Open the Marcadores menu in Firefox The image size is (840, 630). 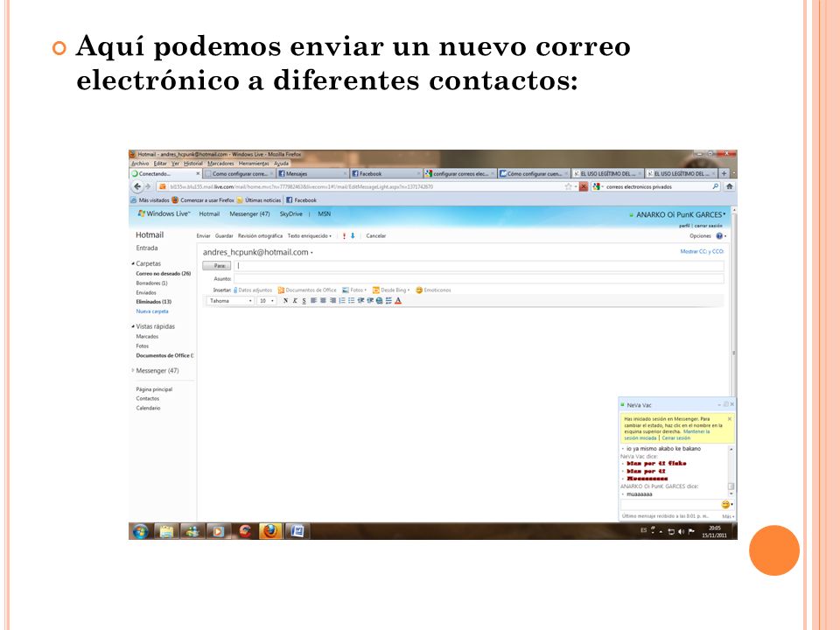coord(220,164)
